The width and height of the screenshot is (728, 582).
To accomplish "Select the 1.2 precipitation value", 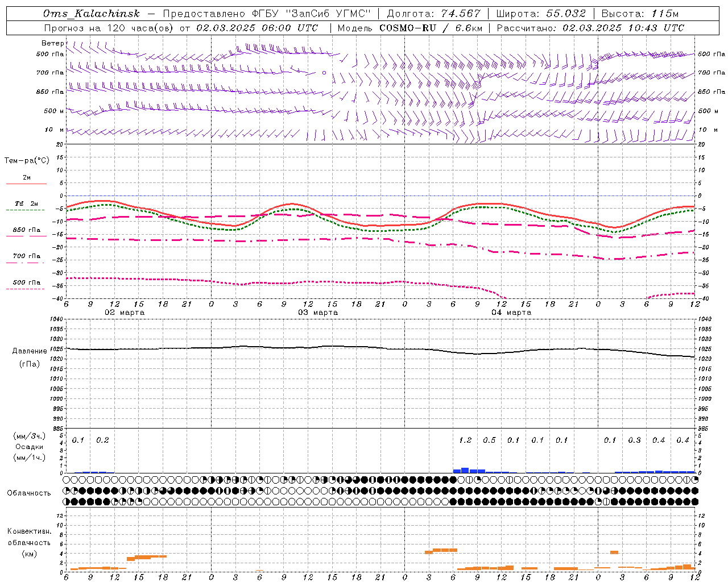I will click(x=465, y=440).
